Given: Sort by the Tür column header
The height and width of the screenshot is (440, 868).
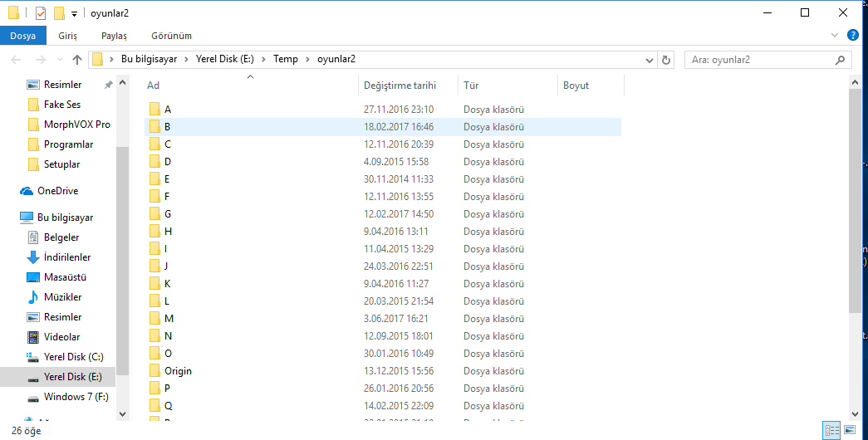Looking at the screenshot, I should [x=508, y=86].
